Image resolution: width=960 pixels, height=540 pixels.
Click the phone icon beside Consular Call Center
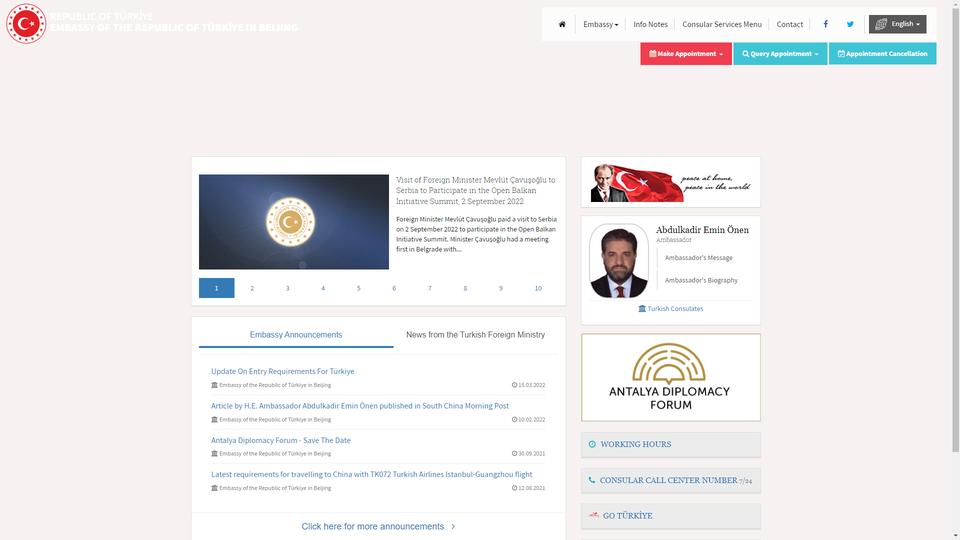coord(591,480)
